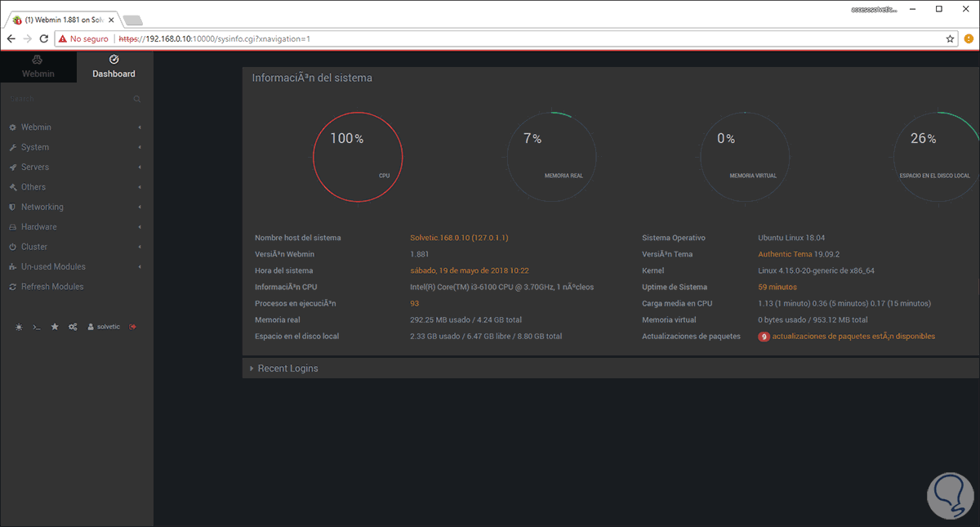Image resolution: width=980 pixels, height=527 pixels.
Task: Click the shield icon beside Networking
Action: [x=13, y=207]
